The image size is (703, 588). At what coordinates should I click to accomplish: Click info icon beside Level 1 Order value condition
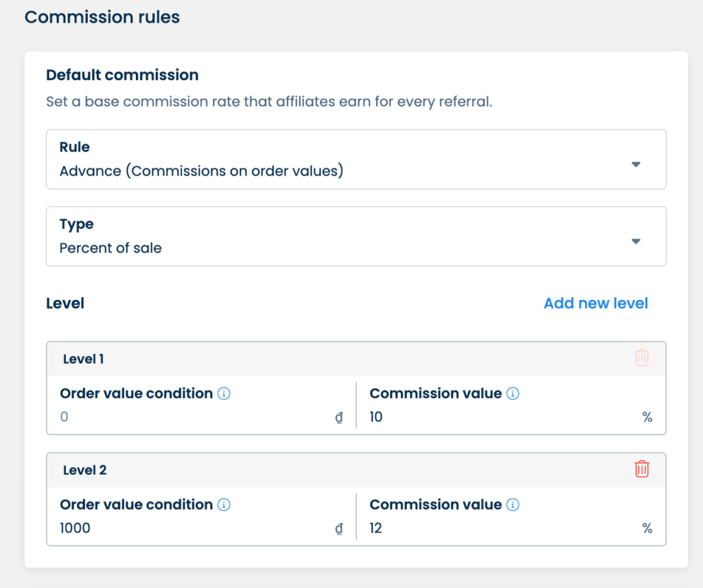click(224, 394)
